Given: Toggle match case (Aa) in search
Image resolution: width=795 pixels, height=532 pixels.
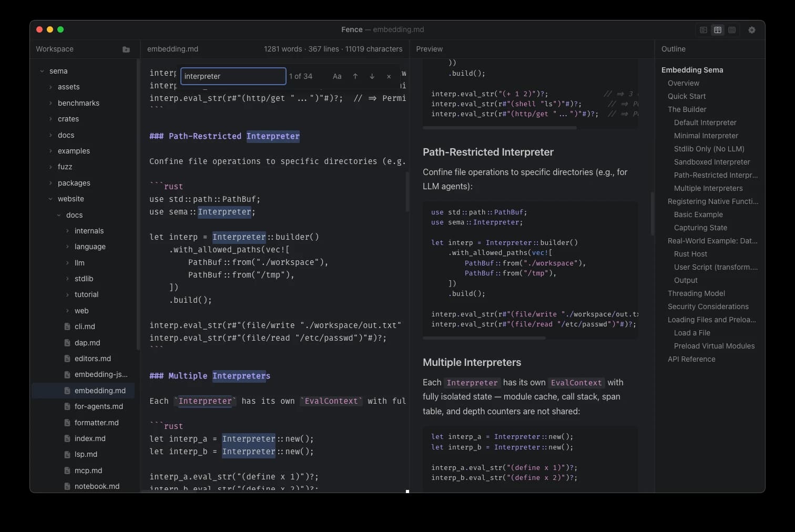Looking at the screenshot, I should [337, 76].
